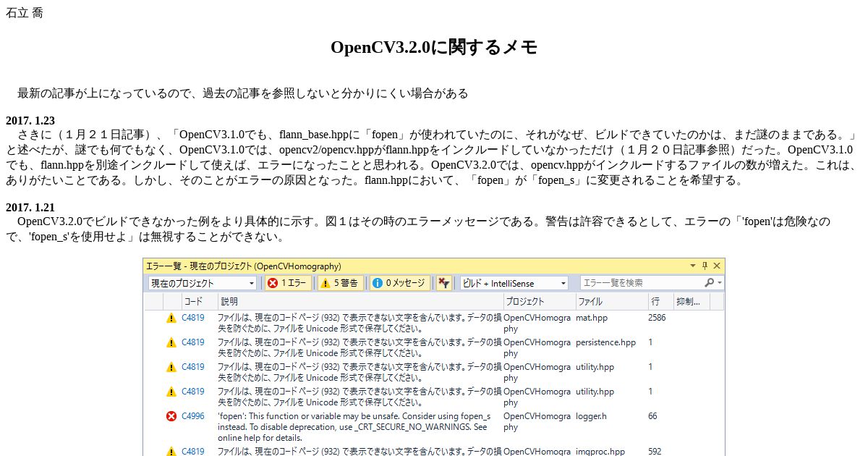Open the C4819 code link in mat.hpp row
The height and width of the screenshot is (456, 868).
(x=192, y=318)
